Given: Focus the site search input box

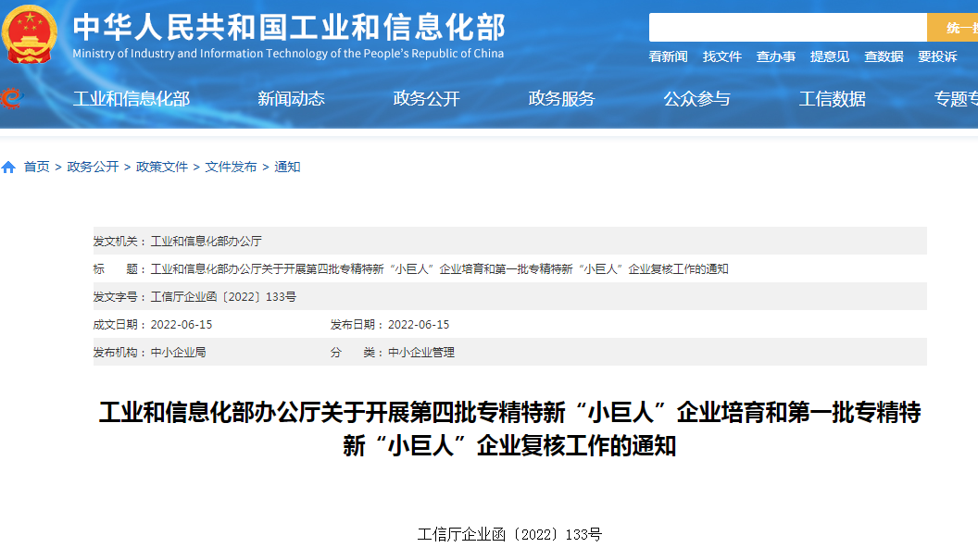Looking at the screenshot, I should [788, 28].
